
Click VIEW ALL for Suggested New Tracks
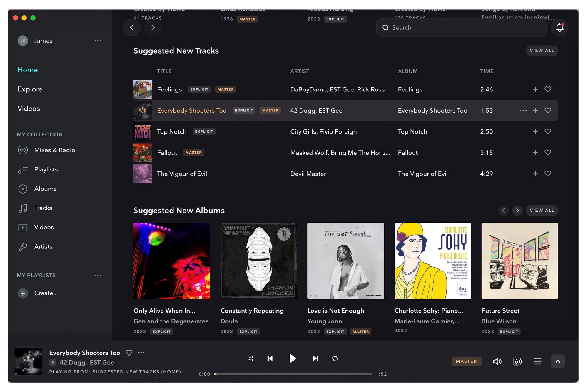click(542, 50)
